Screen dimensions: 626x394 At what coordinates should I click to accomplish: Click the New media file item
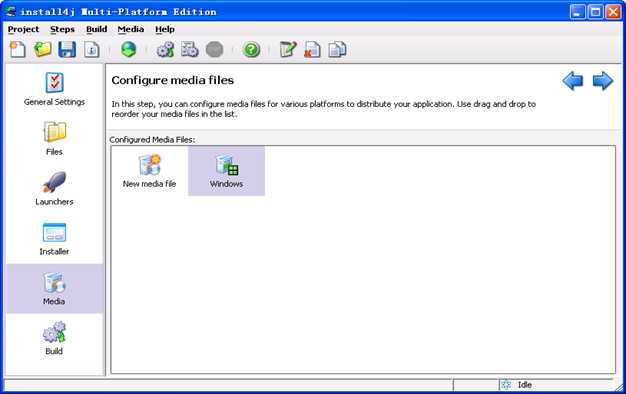click(149, 171)
